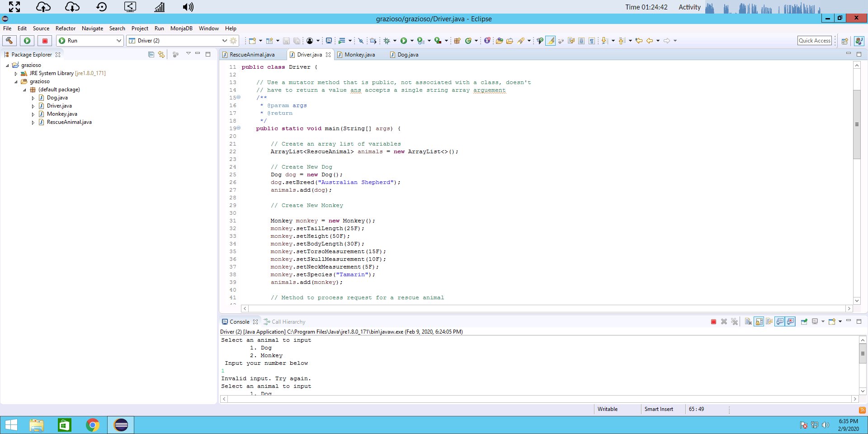Click the Back navigation arrow
Image resolution: width=868 pixels, height=434 pixels.
(x=650, y=41)
